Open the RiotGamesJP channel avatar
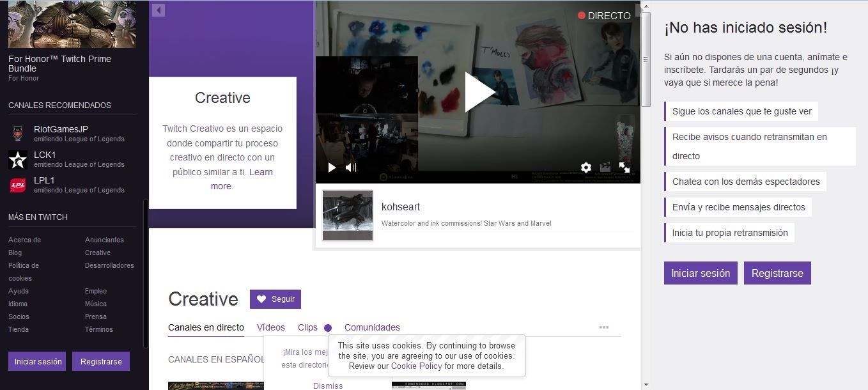 click(x=18, y=134)
